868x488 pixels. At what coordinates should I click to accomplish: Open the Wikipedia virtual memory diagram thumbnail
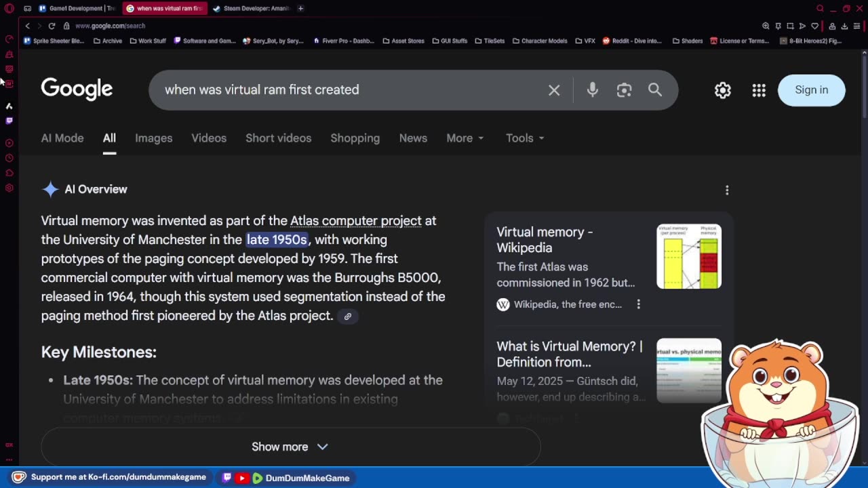point(689,256)
